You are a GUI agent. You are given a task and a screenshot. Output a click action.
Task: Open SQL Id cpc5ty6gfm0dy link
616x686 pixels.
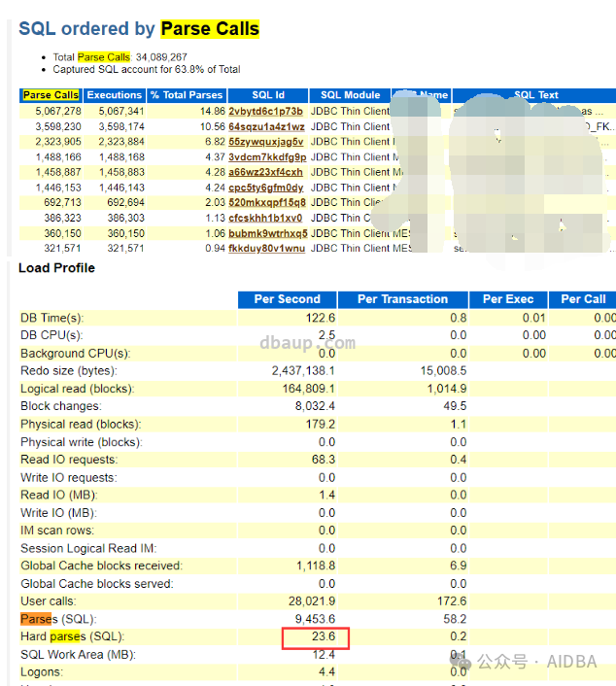point(266,188)
